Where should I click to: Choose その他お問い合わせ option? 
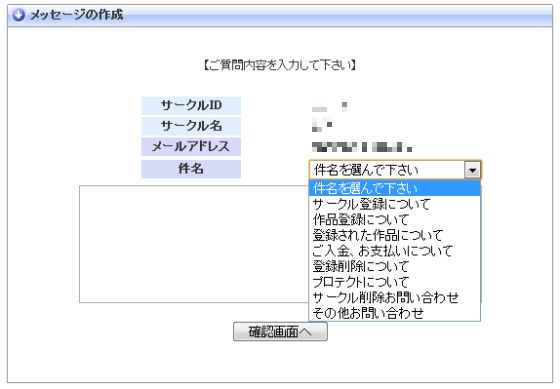coord(395,313)
